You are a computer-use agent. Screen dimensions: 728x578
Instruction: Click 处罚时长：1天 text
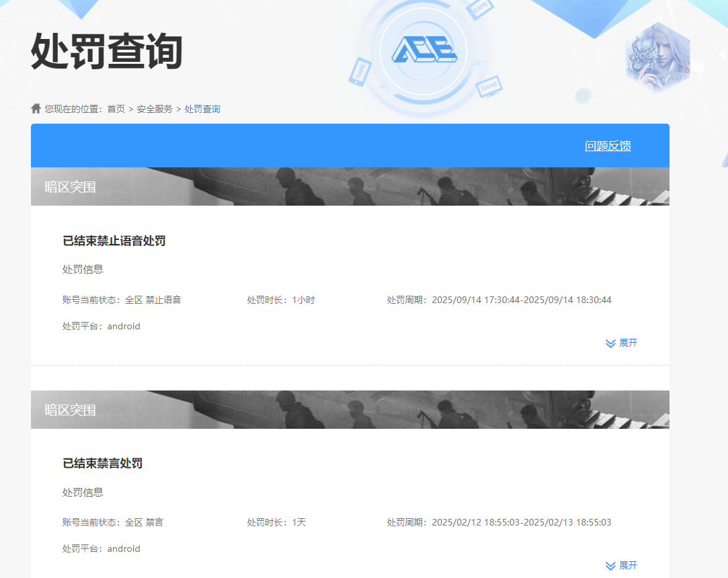pyautogui.click(x=276, y=522)
